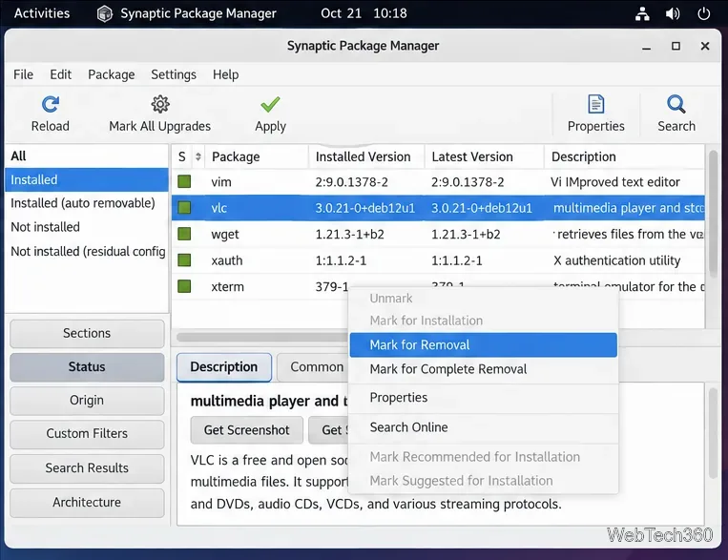The width and height of the screenshot is (728, 560).
Task: Click the package list vertical scrollbar
Action: pyautogui.click(x=713, y=214)
